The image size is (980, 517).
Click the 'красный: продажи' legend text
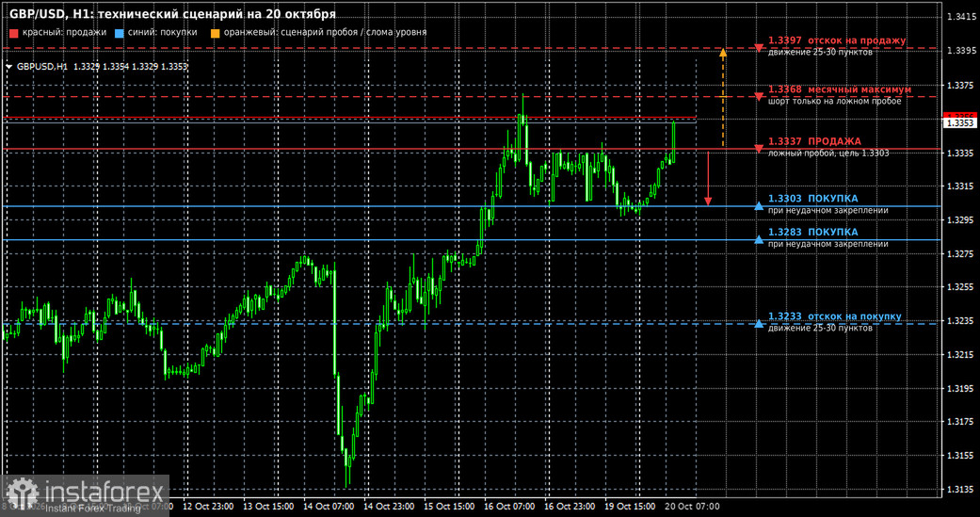click(64, 32)
